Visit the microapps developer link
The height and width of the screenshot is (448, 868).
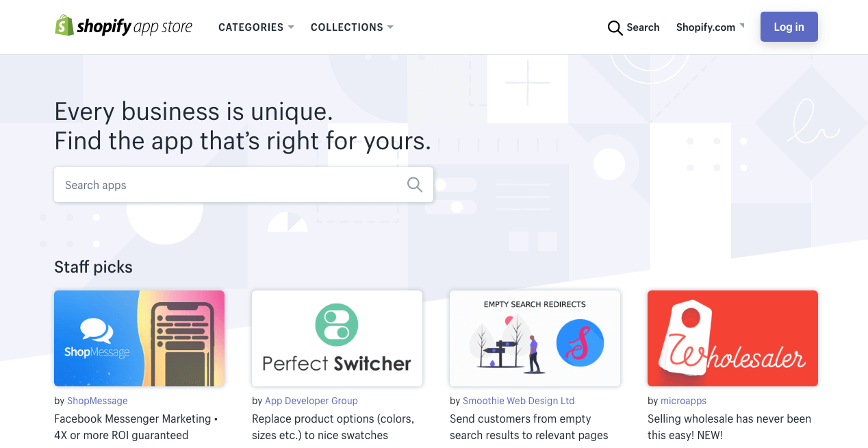(683, 401)
